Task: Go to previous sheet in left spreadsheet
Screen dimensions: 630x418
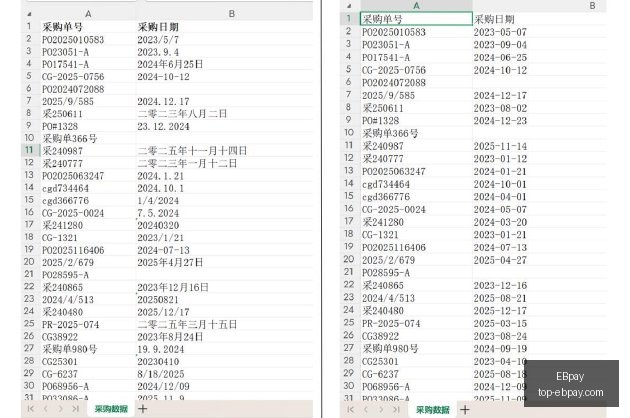Action: click(x=45, y=409)
